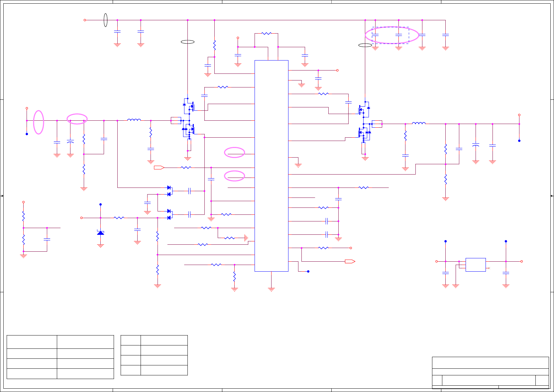Click the open terminal right of the small IC
554x392 pixels.
tap(522, 261)
